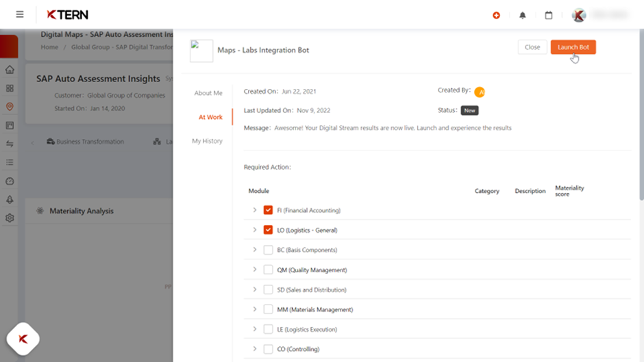The width and height of the screenshot is (644, 362).
Task: Switch to the About Me tab
Action: [x=208, y=93]
